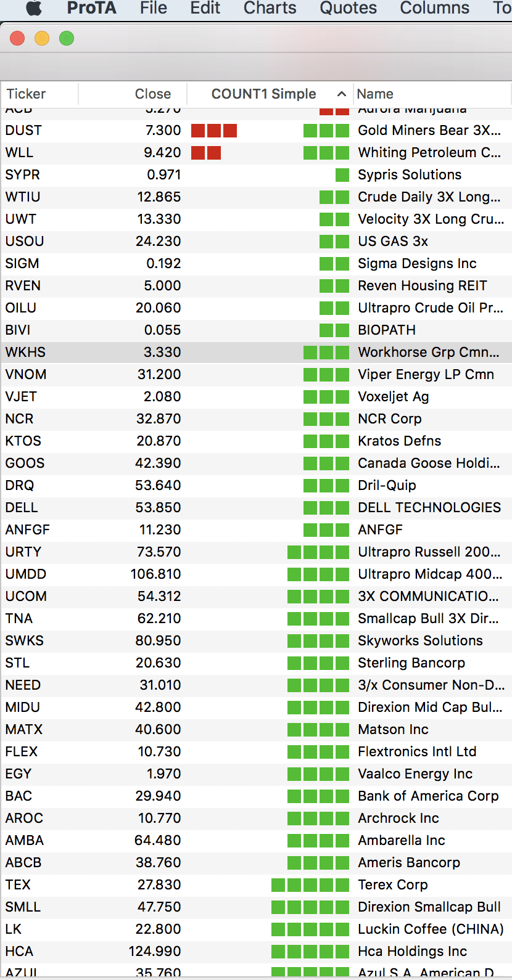Open the ProTA application menu

click(x=91, y=7)
